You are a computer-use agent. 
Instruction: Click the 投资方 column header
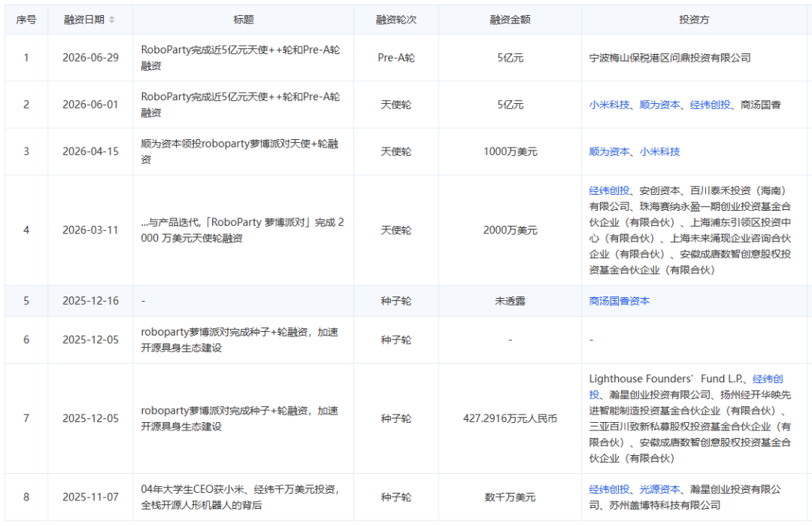(x=694, y=20)
